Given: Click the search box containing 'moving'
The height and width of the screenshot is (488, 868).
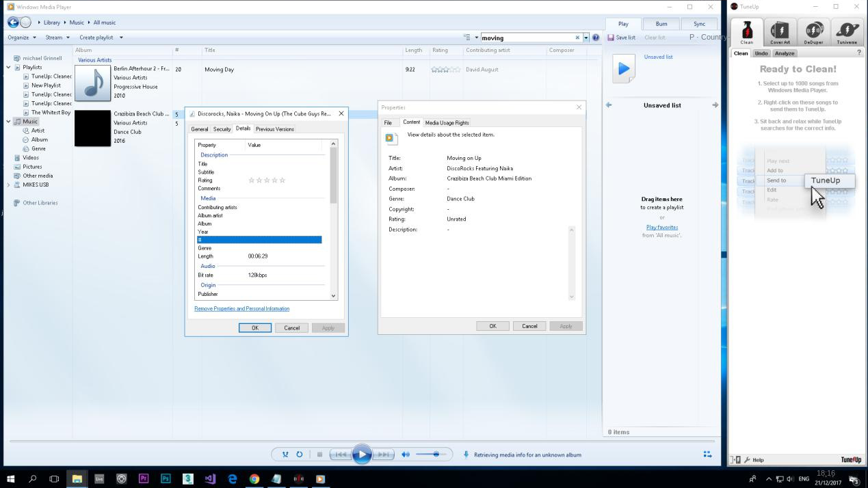Looking at the screenshot, I should point(527,38).
